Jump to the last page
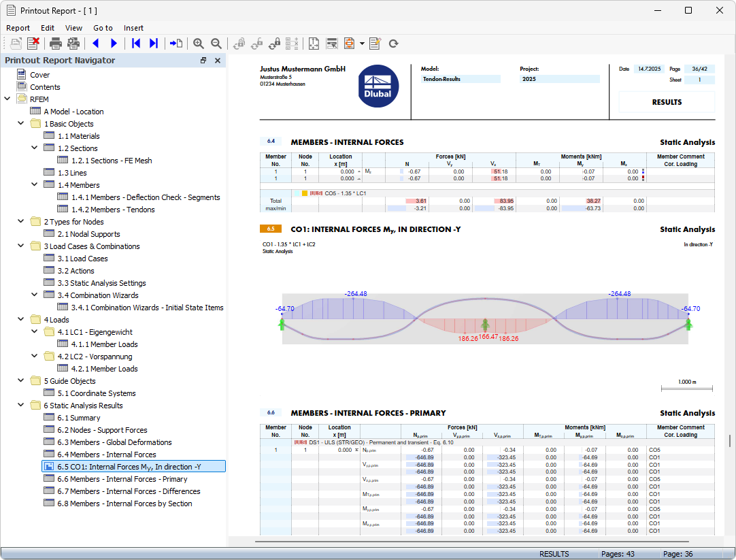 pyautogui.click(x=154, y=44)
